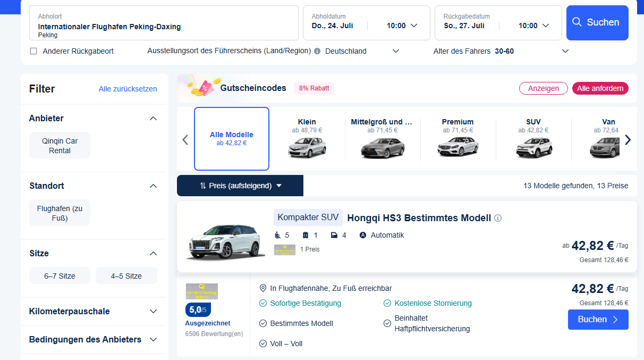Click the Hongqi HS3 Bestimmtes Modell title

[419, 218]
